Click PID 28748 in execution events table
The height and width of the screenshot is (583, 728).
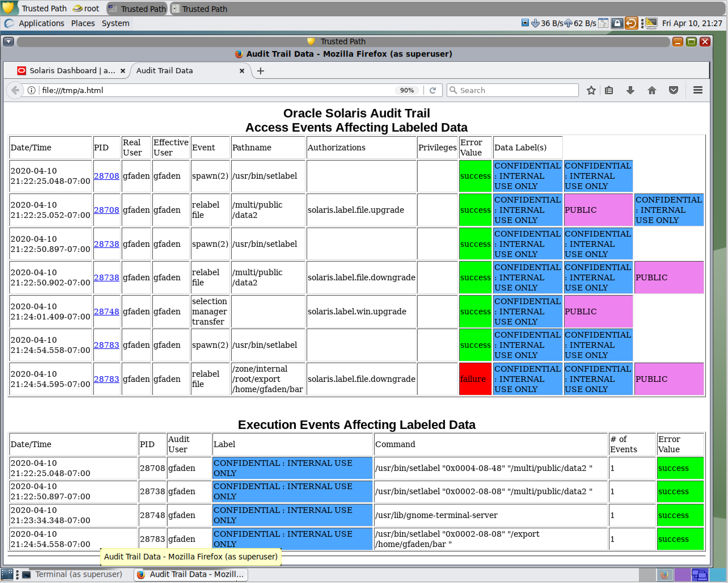coord(152,515)
